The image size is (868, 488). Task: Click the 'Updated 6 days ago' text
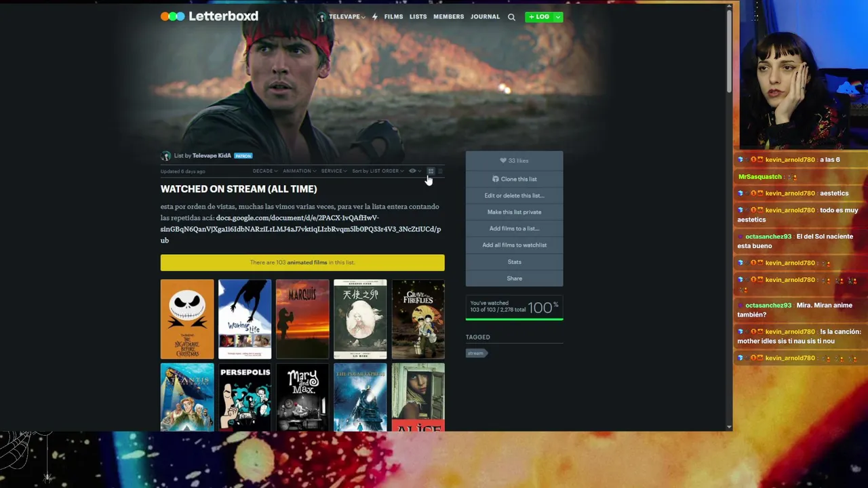pyautogui.click(x=182, y=171)
